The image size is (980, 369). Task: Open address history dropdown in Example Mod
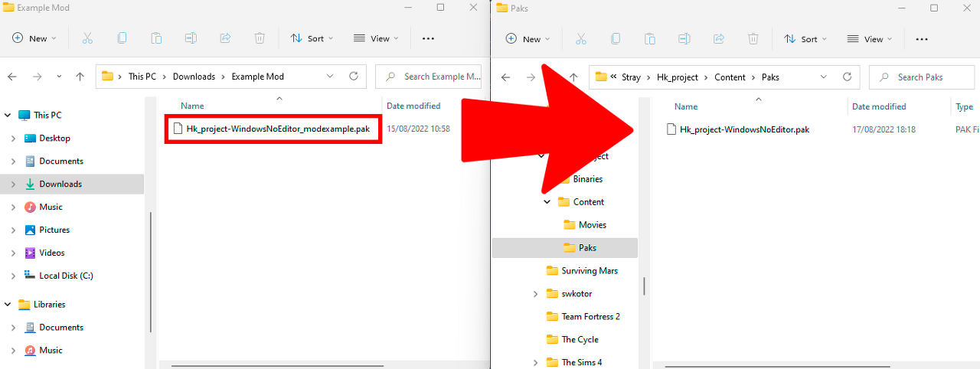tap(330, 77)
